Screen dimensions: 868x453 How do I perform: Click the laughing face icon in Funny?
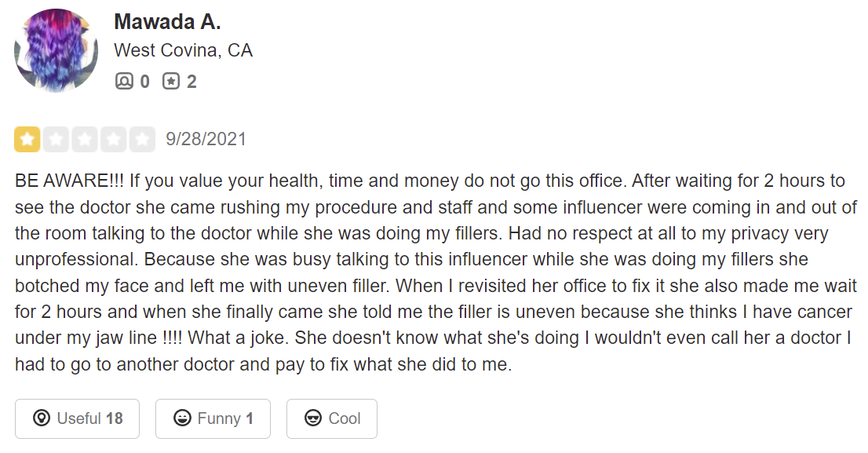click(x=183, y=418)
